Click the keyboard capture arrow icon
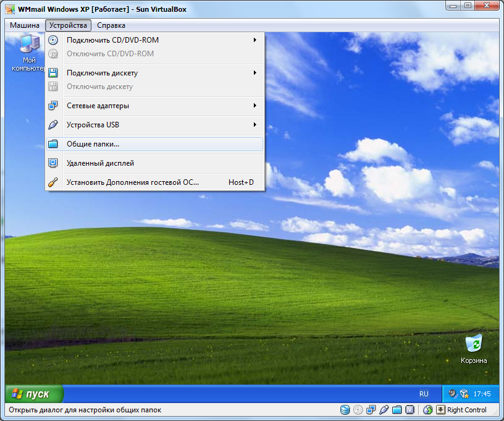Viewport: 504px width, 421px height. pos(440,410)
